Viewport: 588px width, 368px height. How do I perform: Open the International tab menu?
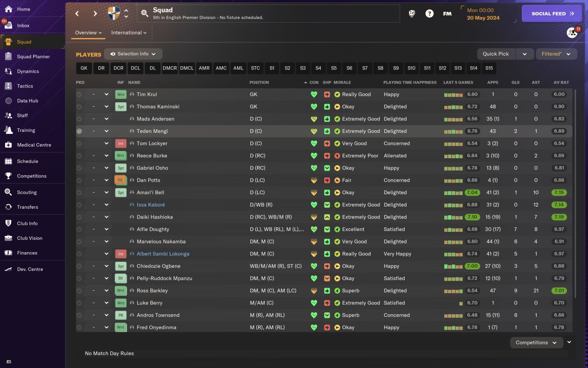pyautogui.click(x=129, y=33)
